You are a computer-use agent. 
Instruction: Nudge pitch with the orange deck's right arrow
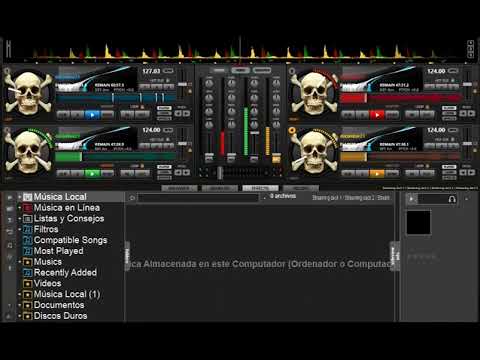tap(471, 172)
